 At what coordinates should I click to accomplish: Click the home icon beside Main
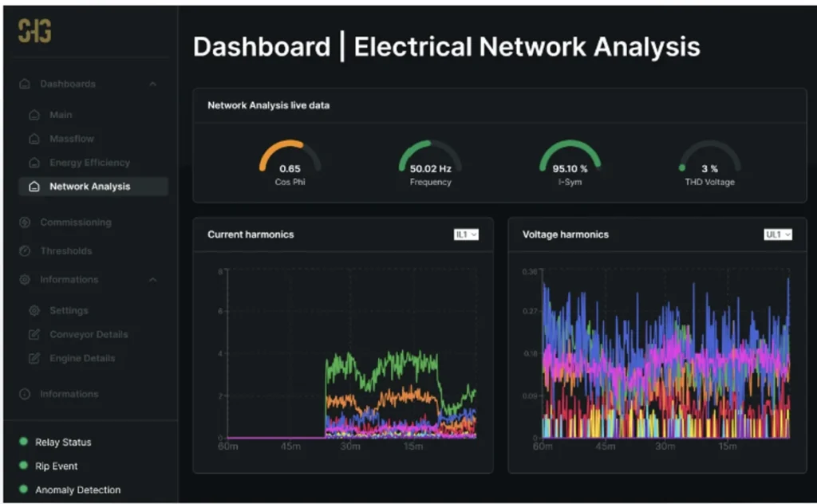click(x=34, y=115)
